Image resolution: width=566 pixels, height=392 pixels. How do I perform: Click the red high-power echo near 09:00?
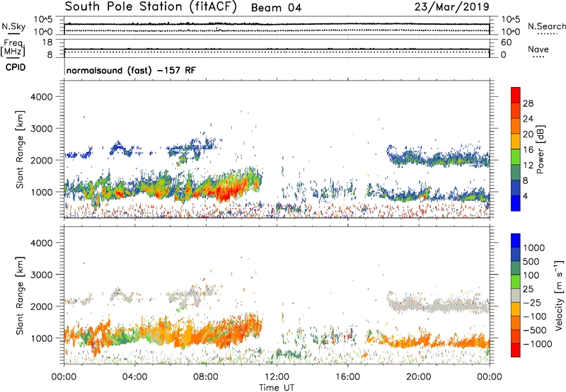point(228,192)
